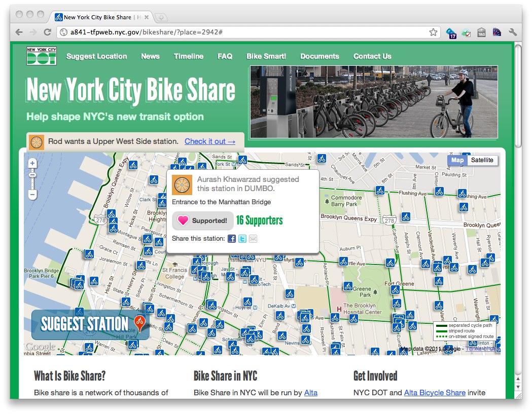The image size is (532, 414).
Task: Click the site-info globe icon in the address bar
Action: [x=63, y=32]
